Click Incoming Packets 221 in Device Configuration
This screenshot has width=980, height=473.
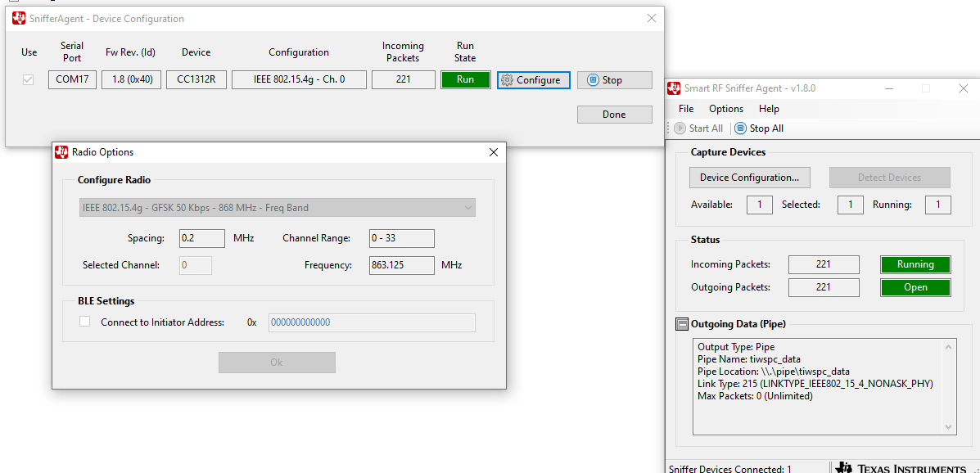(x=403, y=80)
